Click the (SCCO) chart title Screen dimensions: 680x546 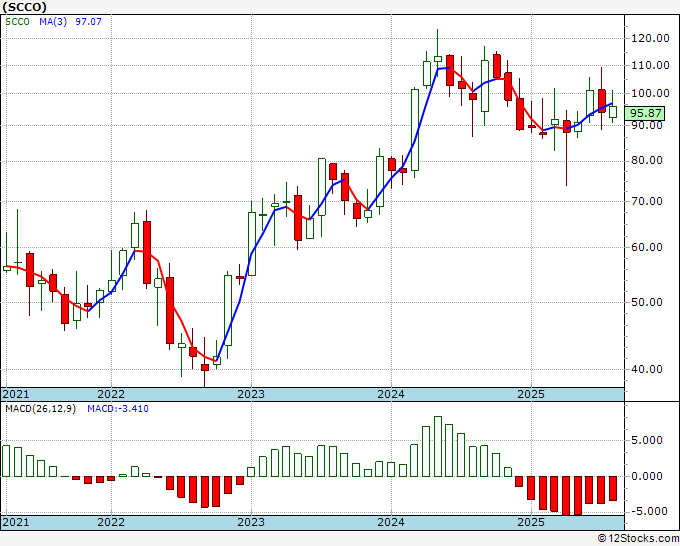coord(24,7)
